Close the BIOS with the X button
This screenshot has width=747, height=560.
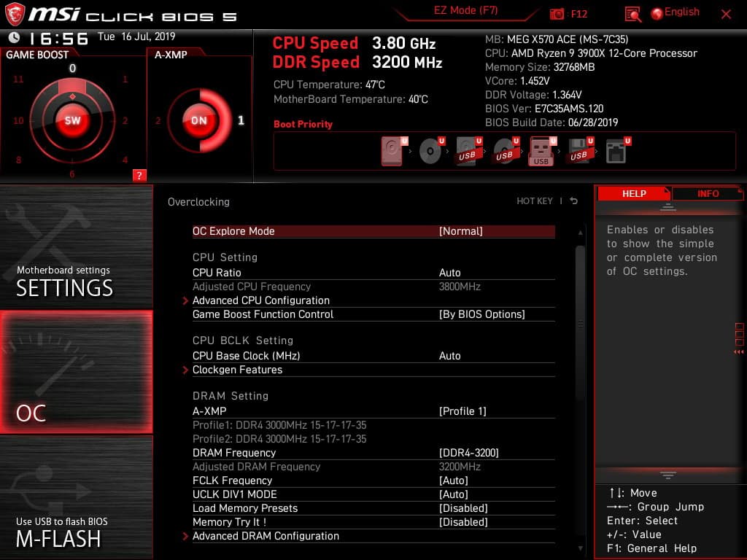point(726,15)
